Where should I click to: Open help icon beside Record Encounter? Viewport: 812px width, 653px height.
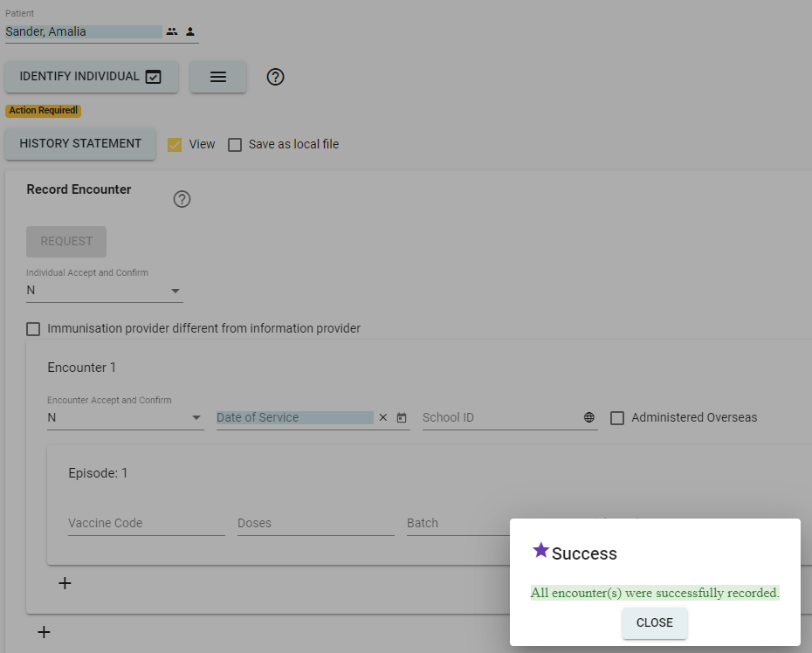182,199
